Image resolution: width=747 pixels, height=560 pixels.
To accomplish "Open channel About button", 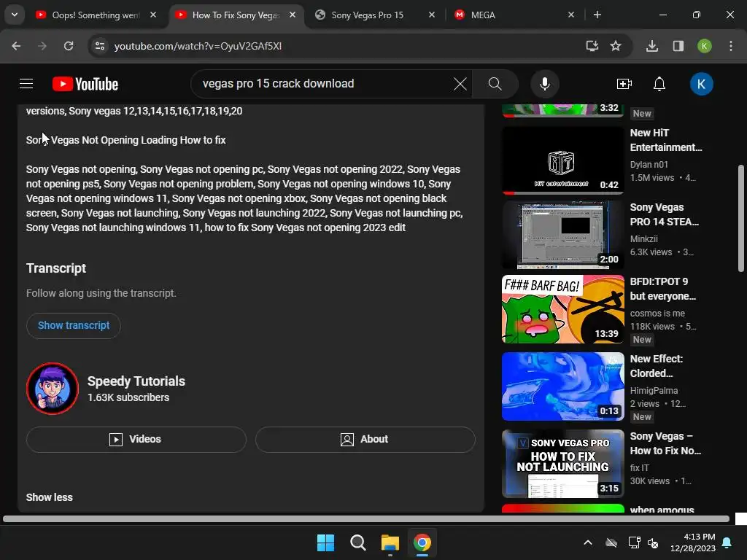I will click(365, 439).
